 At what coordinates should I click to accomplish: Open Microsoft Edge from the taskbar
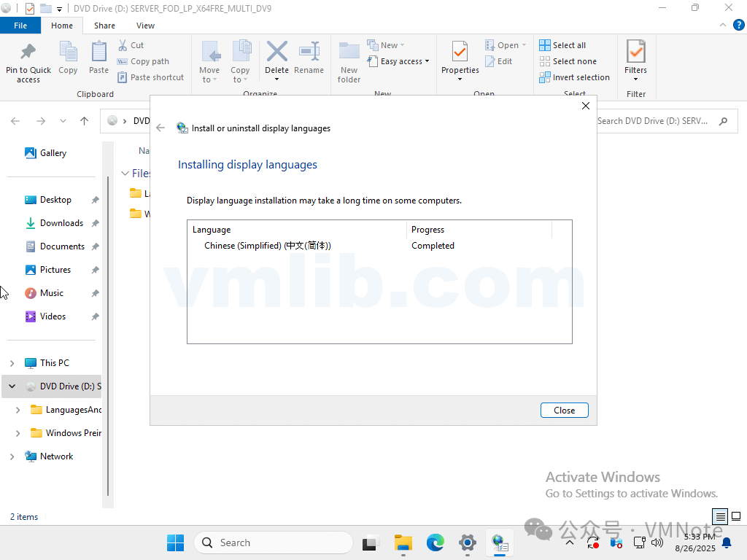[436, 542]
